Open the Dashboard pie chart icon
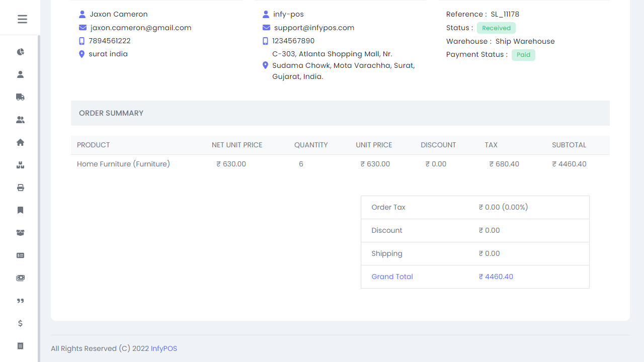 20,52
